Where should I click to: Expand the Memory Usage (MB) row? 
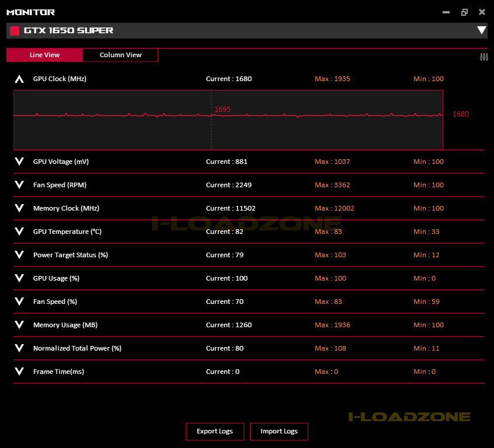coord(19,324)
